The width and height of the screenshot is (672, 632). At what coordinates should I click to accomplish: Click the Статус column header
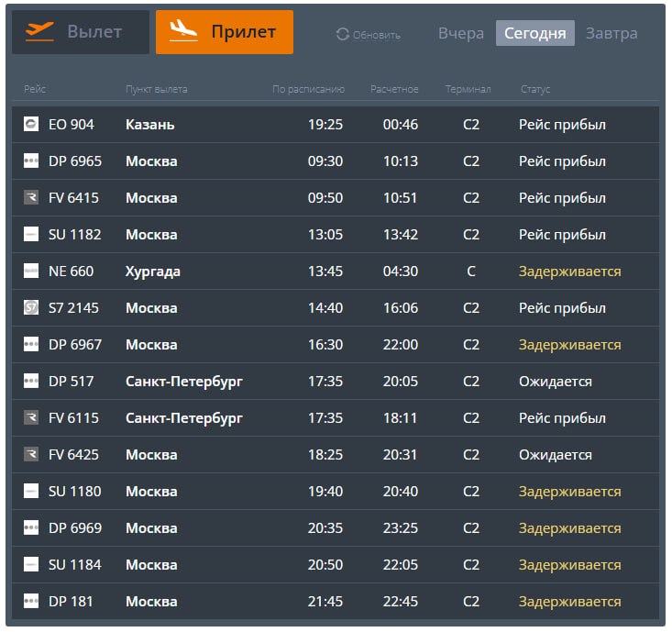coord(534,89)
